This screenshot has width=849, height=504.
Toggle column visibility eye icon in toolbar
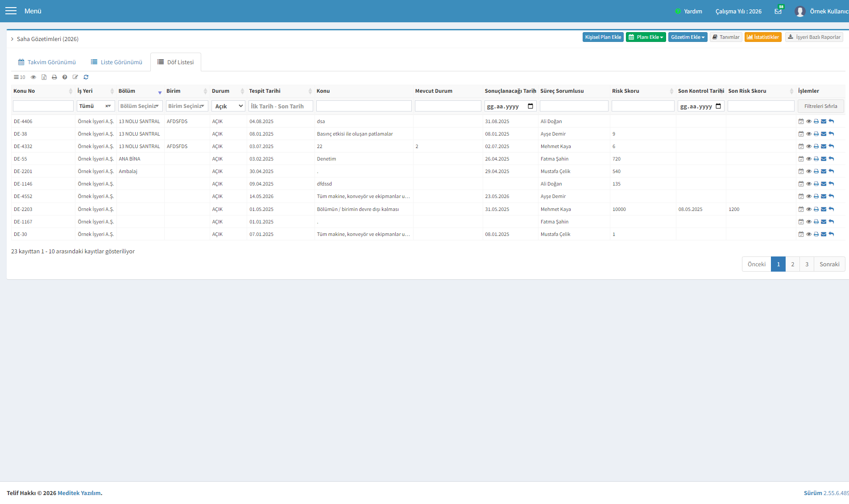[x=33, y=77]
